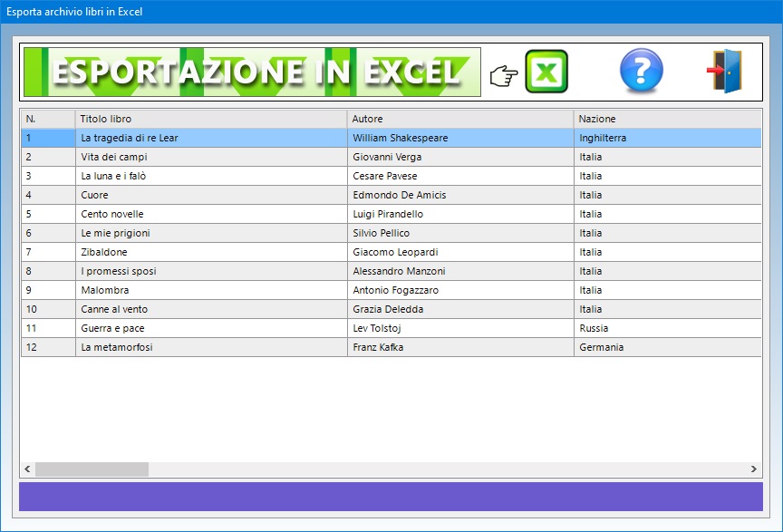783x532 pixels.
Task: Click the pointing hand icon
Action: 503,76
